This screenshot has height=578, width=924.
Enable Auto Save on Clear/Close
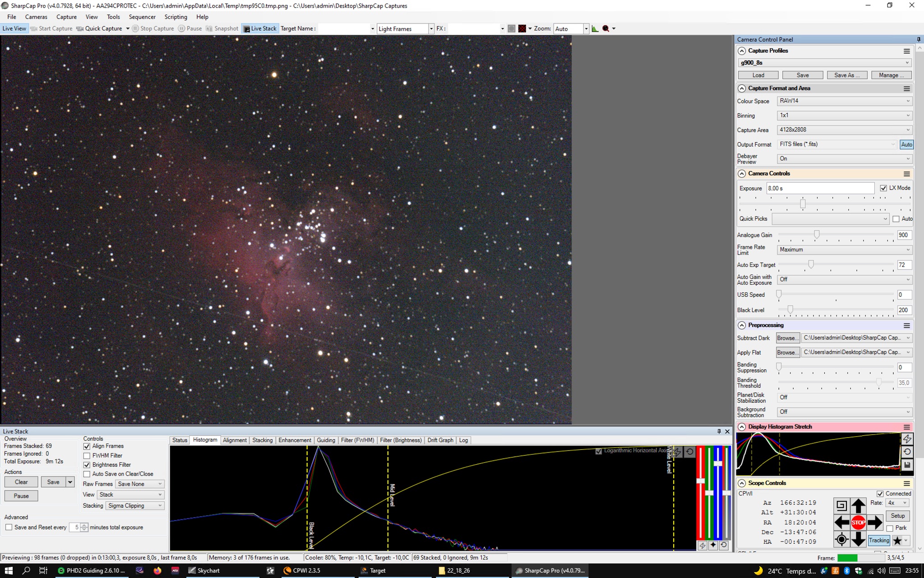click(x=87, y=474)
